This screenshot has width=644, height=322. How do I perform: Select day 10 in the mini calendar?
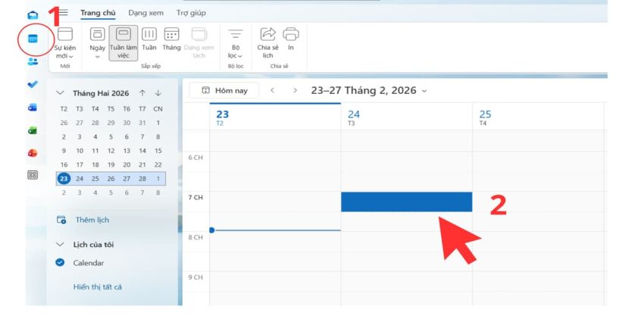[x=80, y=151]
